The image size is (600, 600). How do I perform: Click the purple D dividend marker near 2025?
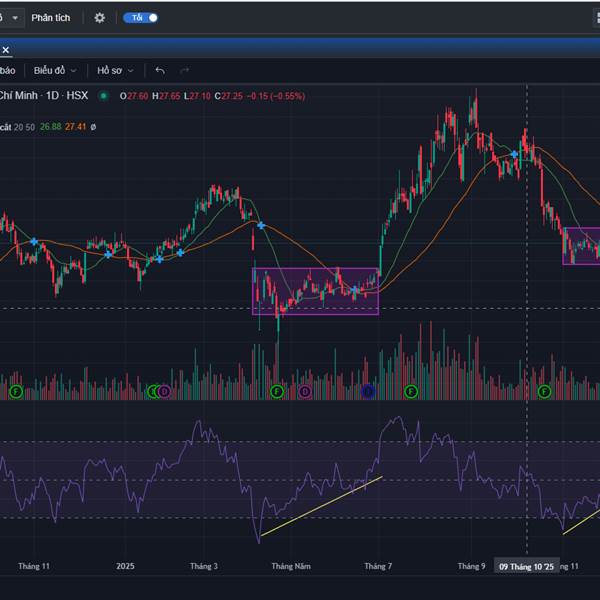click(164, 391)
